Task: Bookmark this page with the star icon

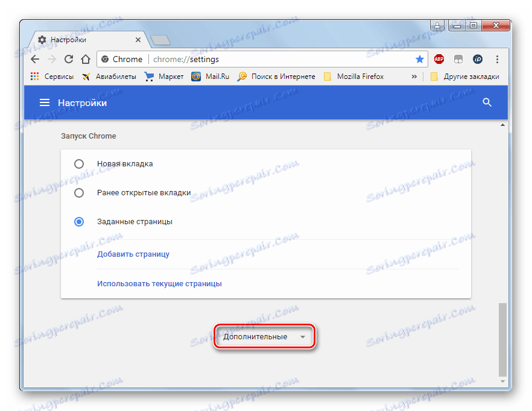Action: point(420,59)
